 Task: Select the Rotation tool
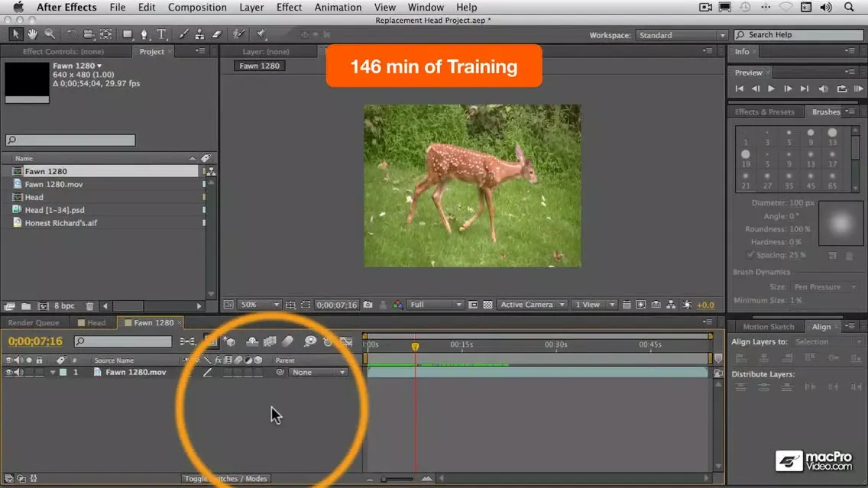[x=71, y=34]
